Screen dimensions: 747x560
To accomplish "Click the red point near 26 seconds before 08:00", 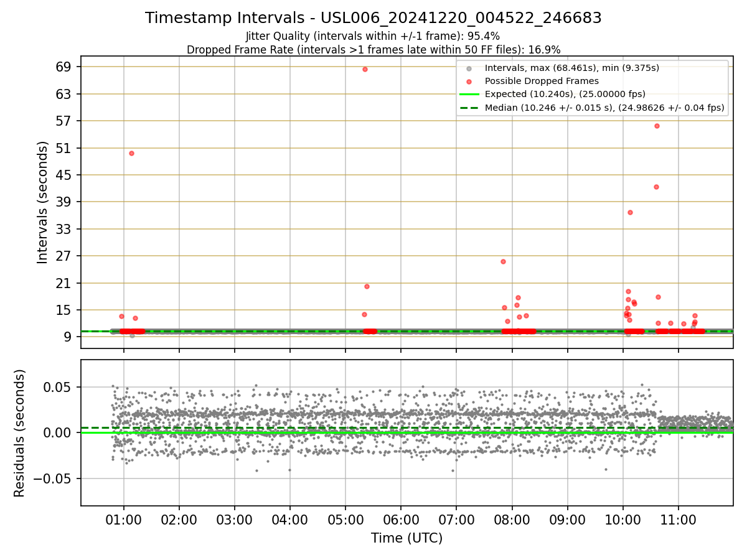I will click(503, 261).
